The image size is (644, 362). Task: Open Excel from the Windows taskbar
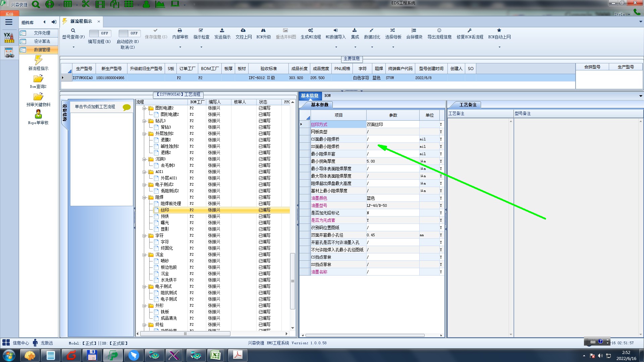(215, 355)
